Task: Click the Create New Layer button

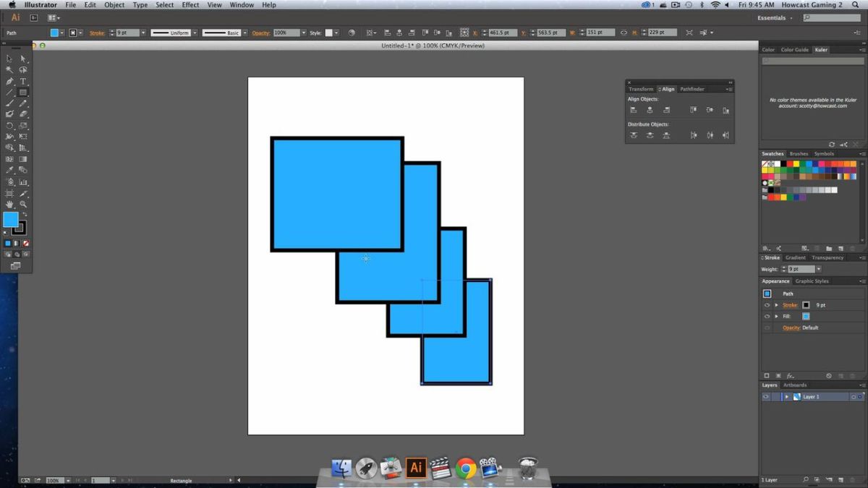Action: coord(841,479)
